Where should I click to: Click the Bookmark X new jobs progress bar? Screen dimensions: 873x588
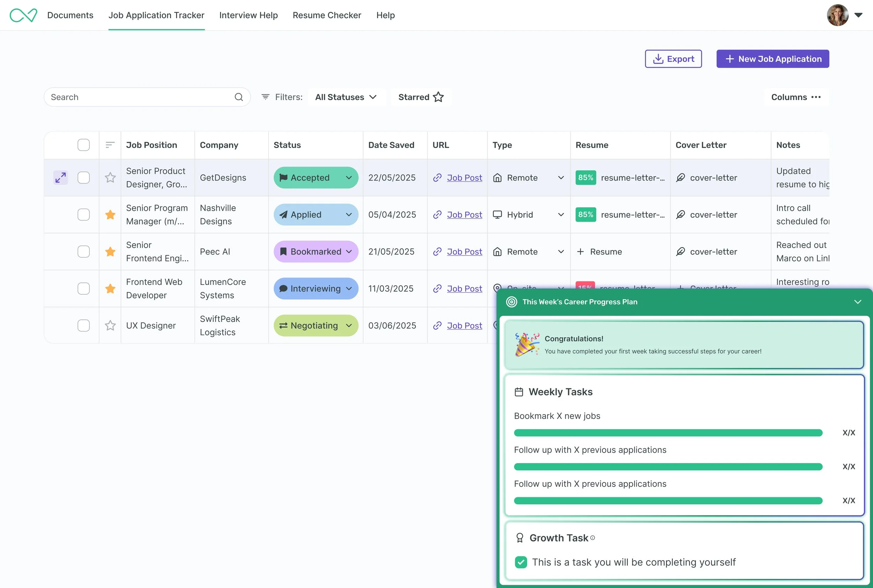pyautogui.click(x=668, y=433)
